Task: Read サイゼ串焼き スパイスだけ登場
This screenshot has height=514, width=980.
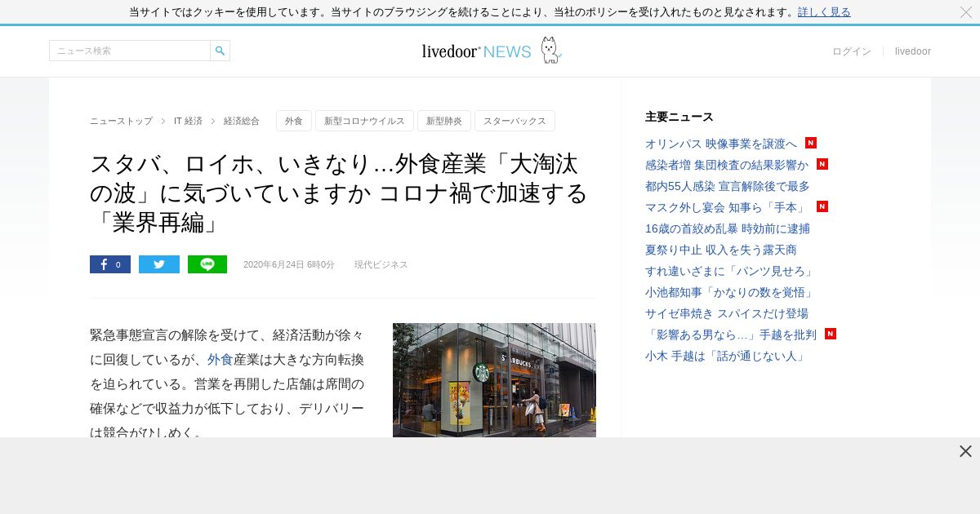Action: [x=727, y=313]
